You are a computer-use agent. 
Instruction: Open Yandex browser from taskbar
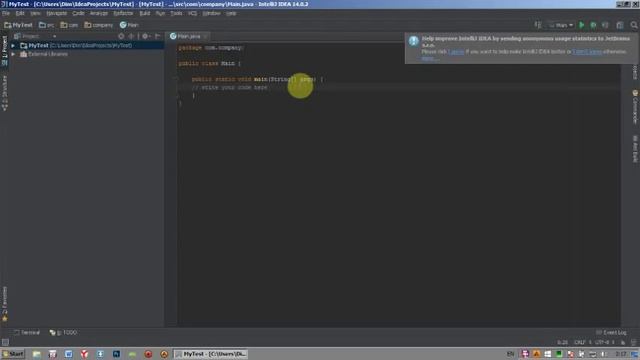(84, 354)
